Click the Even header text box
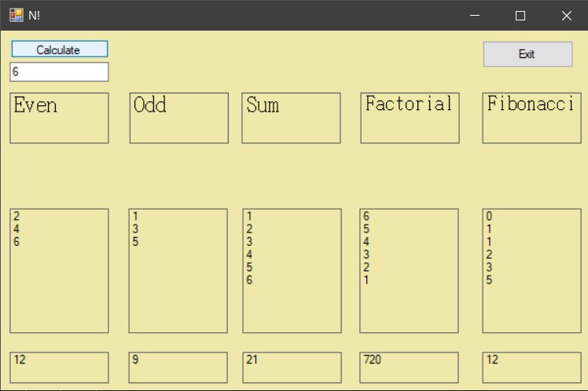This screenshot has height=391, width=588. click(59, 118)
